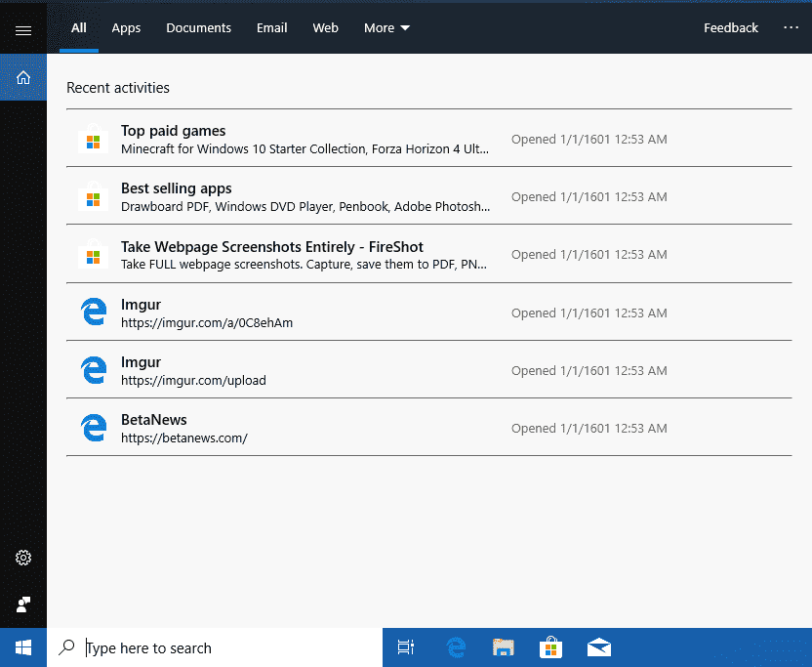Click the Store icon beside FireShot entry
Image resolution: width=812 pixels, height=667 pixels.
pos(94,255)
